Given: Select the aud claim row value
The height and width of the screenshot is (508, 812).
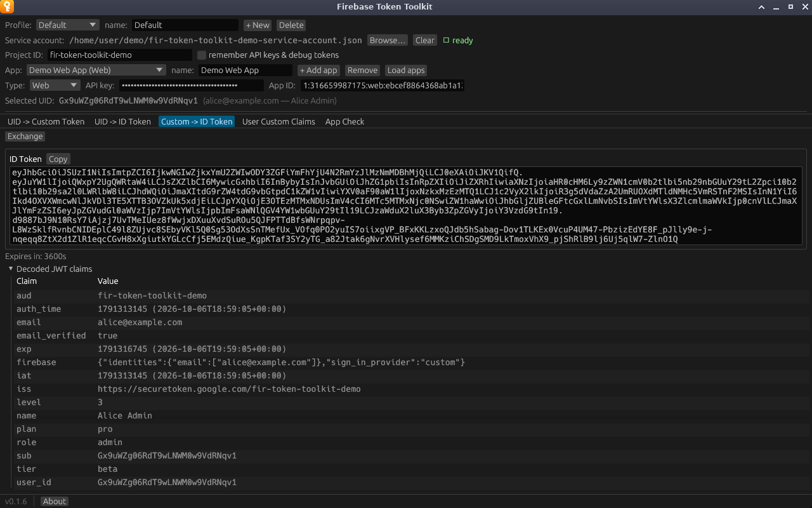Looking at the screenshot, I should point(152,295).
